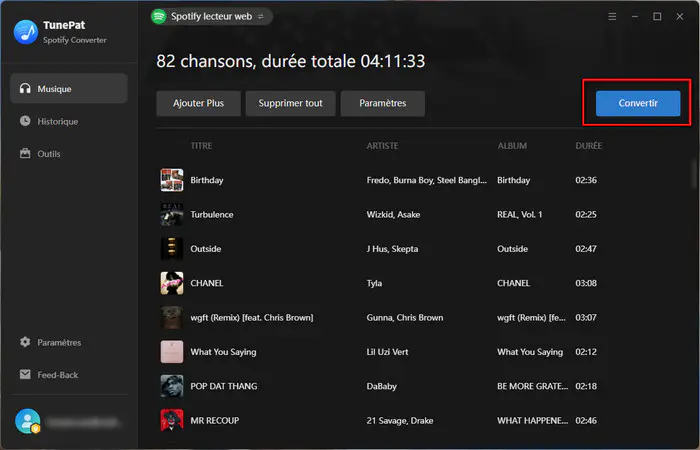The height and width of the screenshot is (450, 700).
Task: Click the Birthday album cover thumbnail
Action: coord(172,180)
